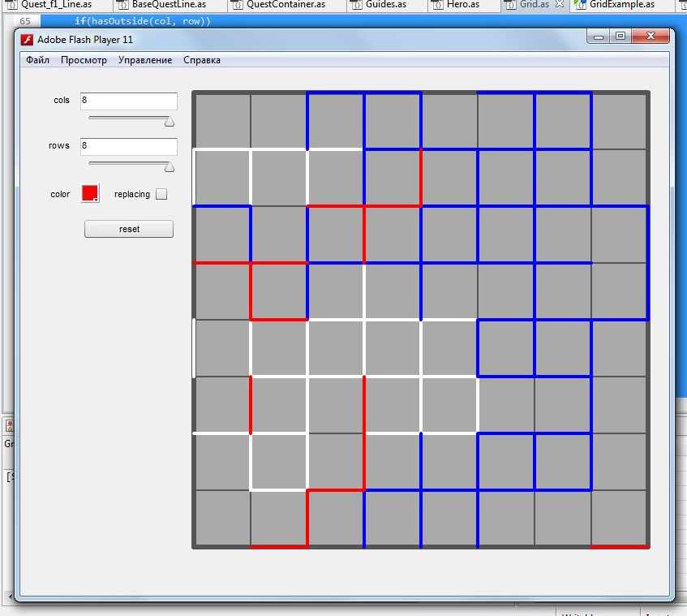Click into the rows input field
Image resolution: width=687 pixels, height=616 pixels.
[x=129, y=146]
